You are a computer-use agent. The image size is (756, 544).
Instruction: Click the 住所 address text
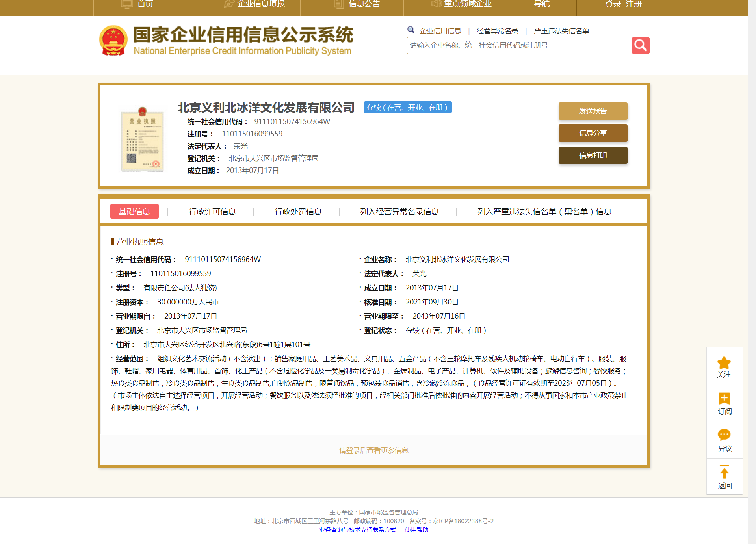point(227,345)
